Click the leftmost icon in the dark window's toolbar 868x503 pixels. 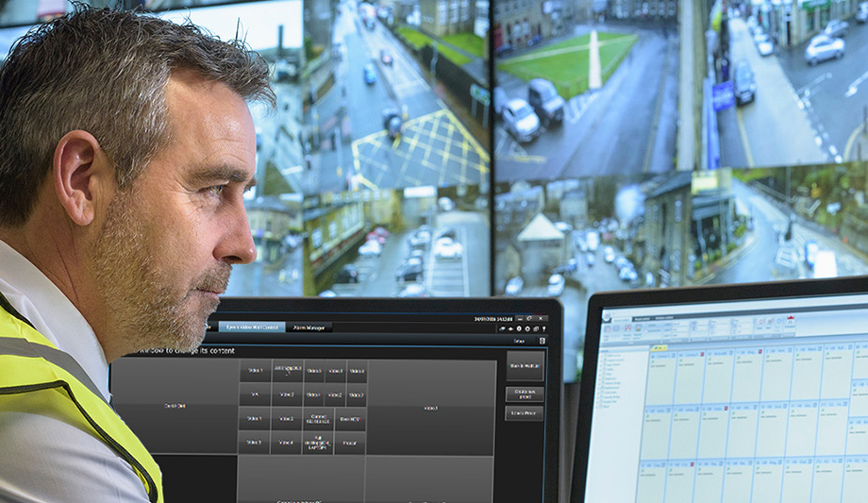click(502, 329)
